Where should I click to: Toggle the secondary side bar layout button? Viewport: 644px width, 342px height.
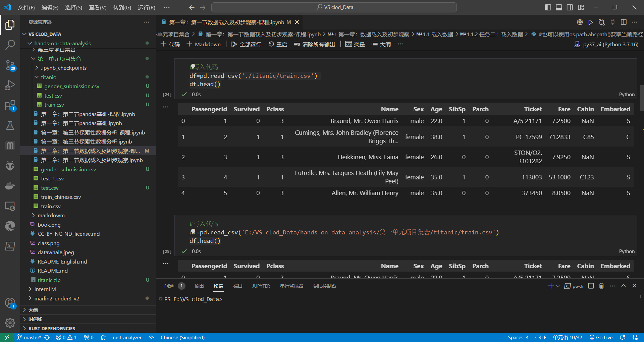click(570, 7)
